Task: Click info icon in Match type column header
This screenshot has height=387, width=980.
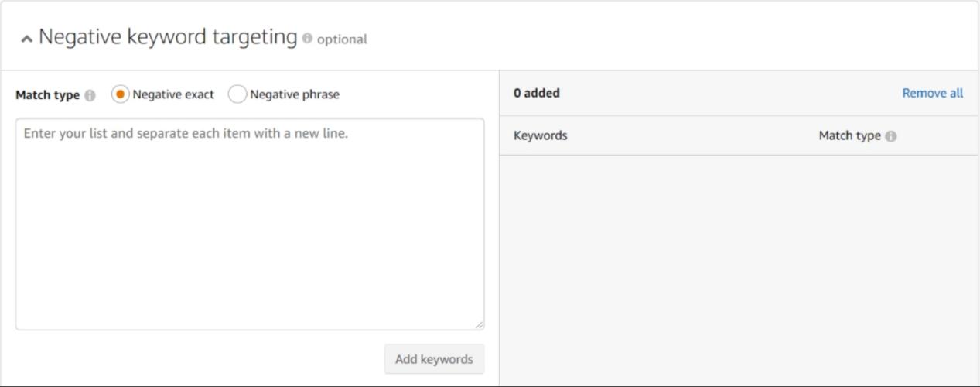Action: coord(891,136)
